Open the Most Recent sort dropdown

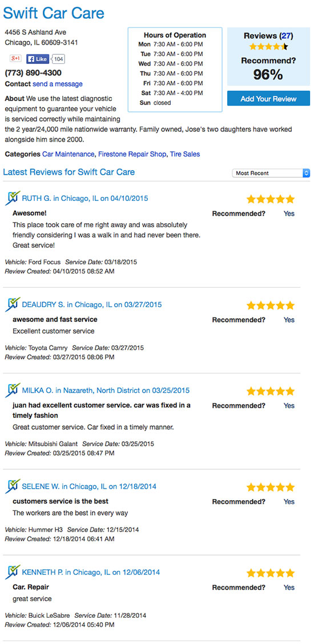click(271, 174)
